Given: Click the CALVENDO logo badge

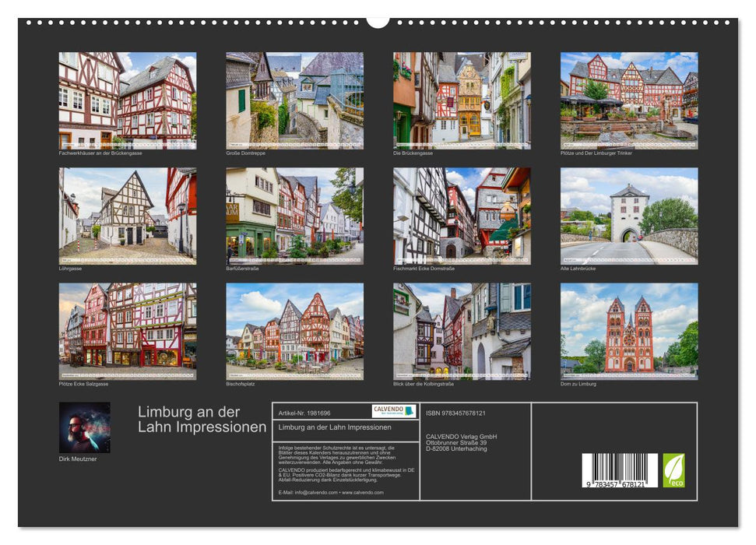Looking at the screenshot, I should pyautogui.click(x=393, y=411).
